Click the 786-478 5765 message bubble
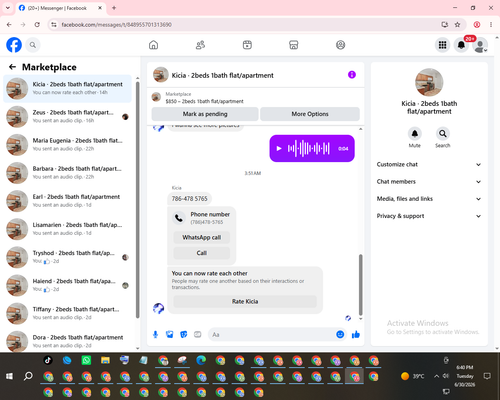This screenshot has height=400, width=500. (189, 199)
